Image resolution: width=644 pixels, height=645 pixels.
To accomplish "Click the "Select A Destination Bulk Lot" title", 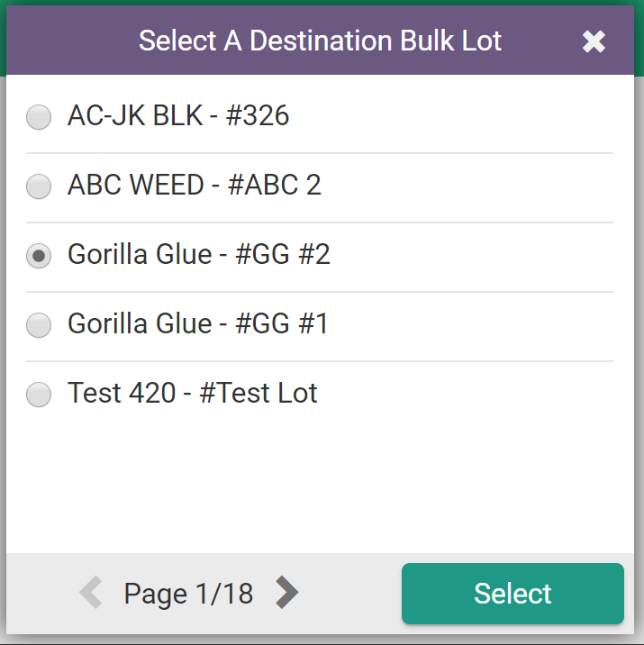I will point(320,41).
